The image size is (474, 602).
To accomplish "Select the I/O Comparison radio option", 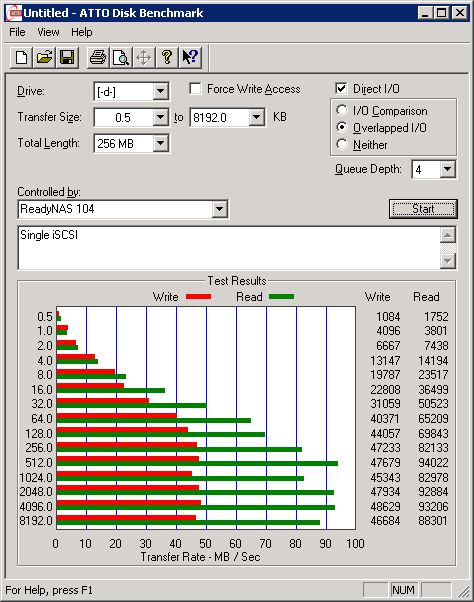I will point(342,110).
